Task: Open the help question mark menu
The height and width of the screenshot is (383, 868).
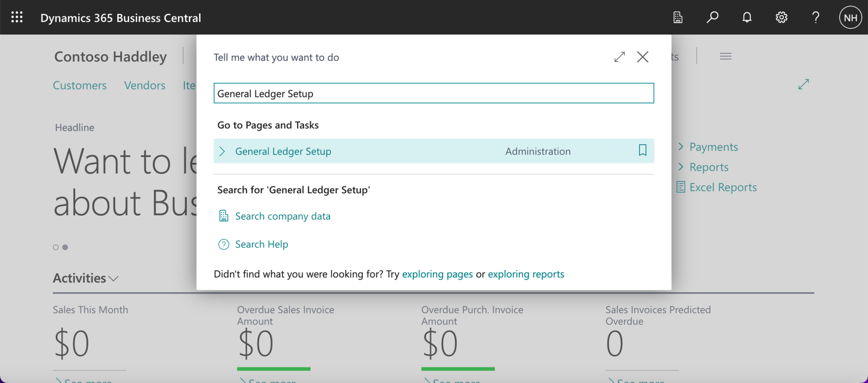Action: (816, 17)
